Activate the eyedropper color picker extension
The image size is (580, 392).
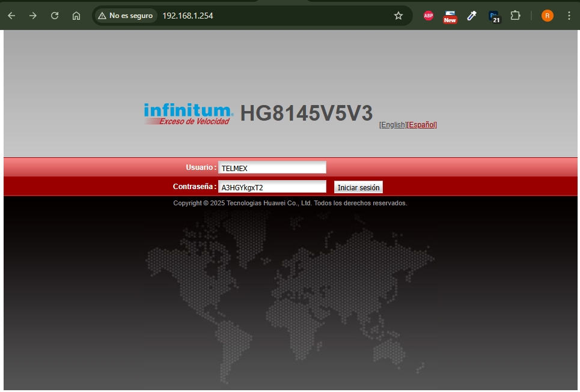click(x=472, y=16)
